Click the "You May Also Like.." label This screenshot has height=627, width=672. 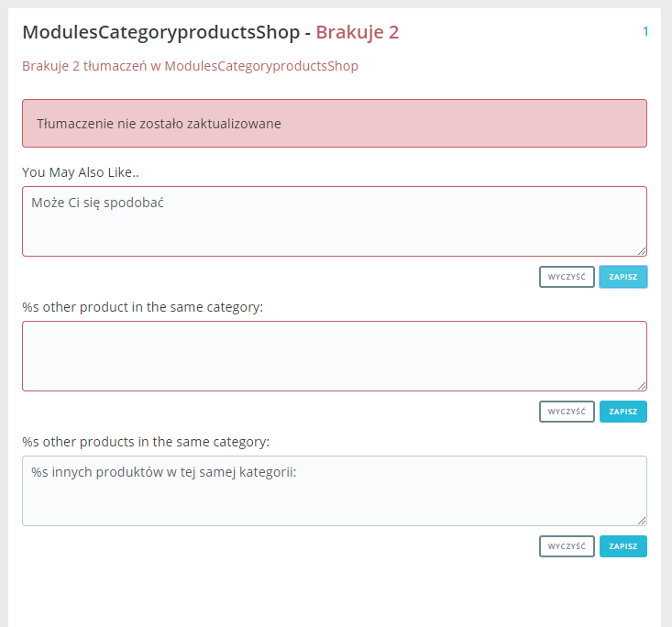(x=81, y=171)
